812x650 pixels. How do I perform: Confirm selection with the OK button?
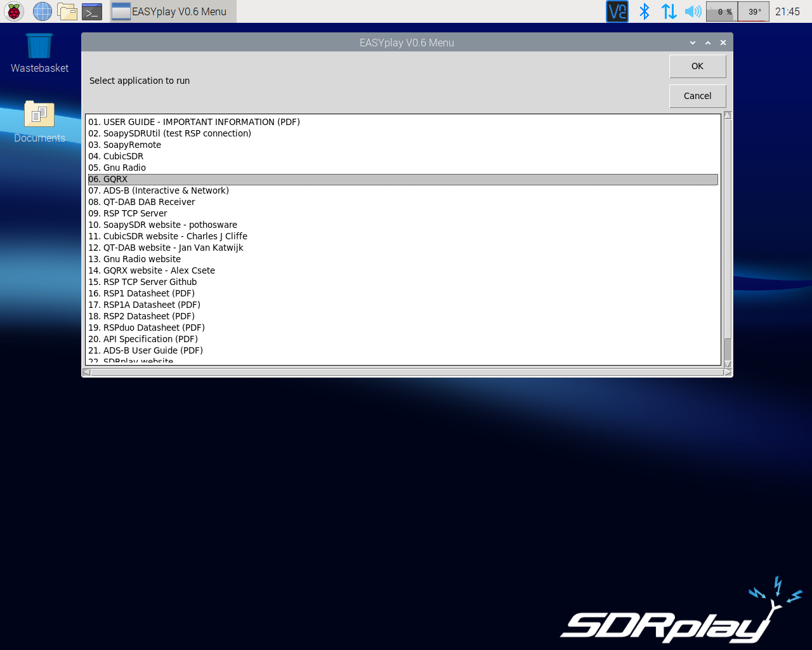[x=697, y=66]
